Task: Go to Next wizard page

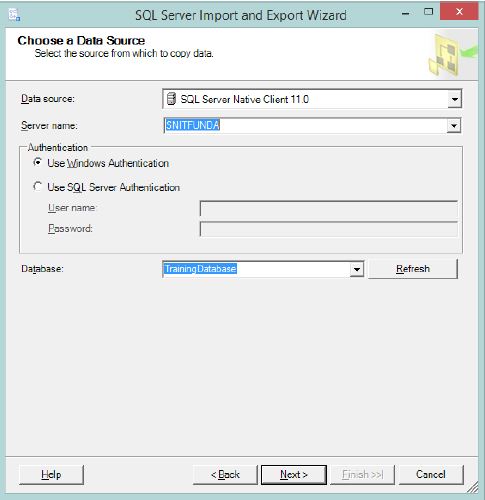Action: click(294, 474)
